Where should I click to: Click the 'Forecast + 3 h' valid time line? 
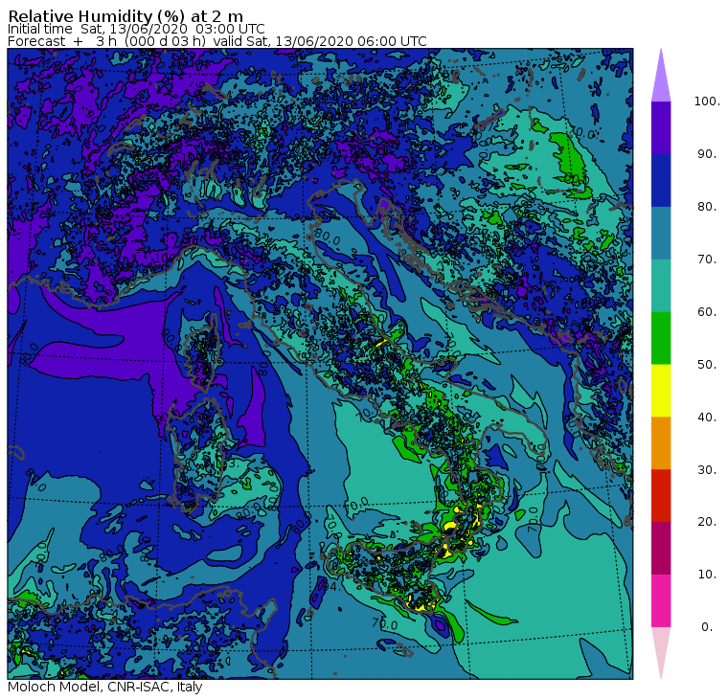(216, 41)
